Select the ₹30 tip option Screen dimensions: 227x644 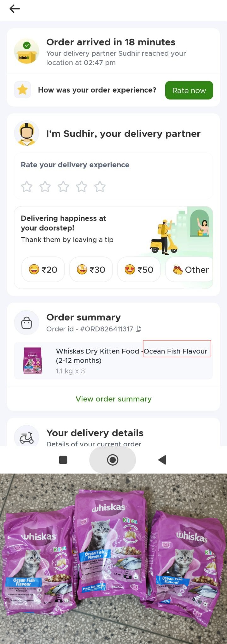91,269
